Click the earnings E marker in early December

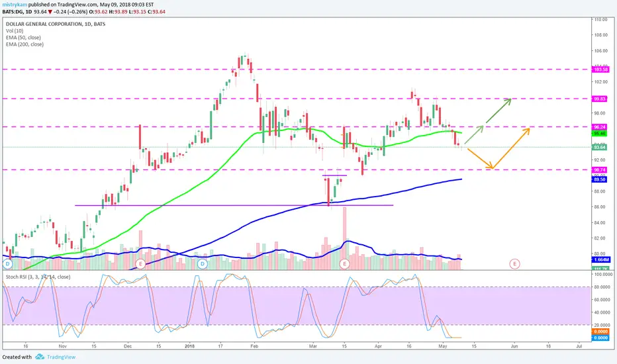(x=140, y=263)
